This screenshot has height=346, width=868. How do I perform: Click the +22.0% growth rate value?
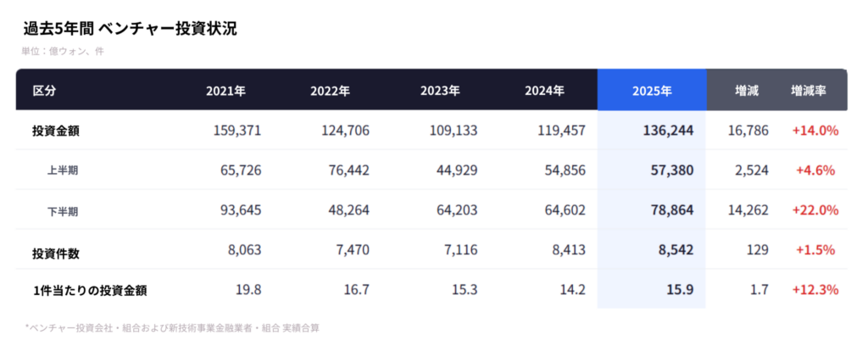(x=815, y=210)
